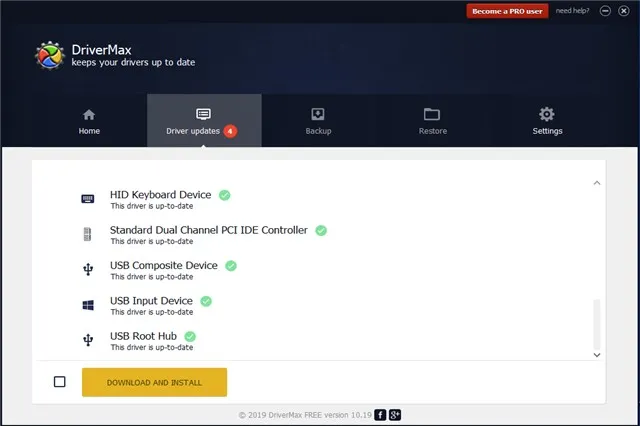Click DOWNLOAD AND INSTALL button
Image resolution: width=640 pixels, height=426 pixels.
click(x=154, y=382)
